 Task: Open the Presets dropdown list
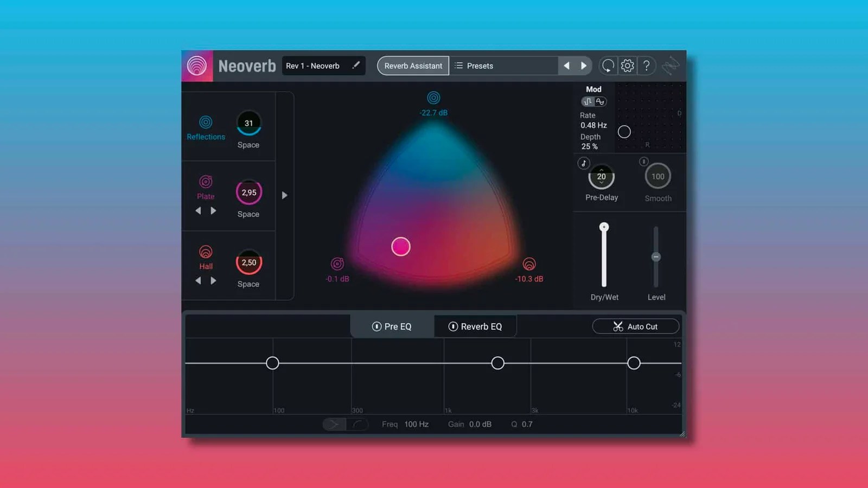[x=503, y=66]
